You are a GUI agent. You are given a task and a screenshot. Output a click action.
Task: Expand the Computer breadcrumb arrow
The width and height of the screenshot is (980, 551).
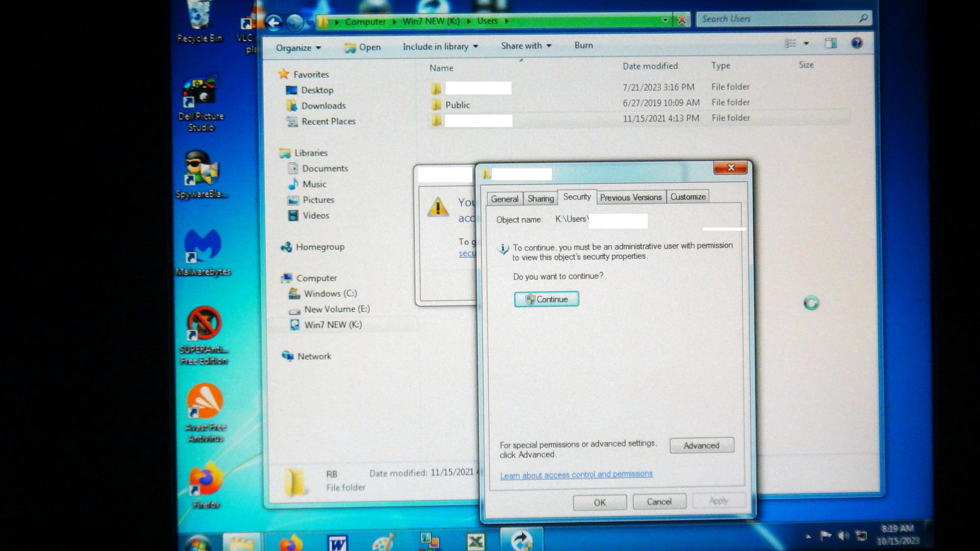click(x=395, y=21)
